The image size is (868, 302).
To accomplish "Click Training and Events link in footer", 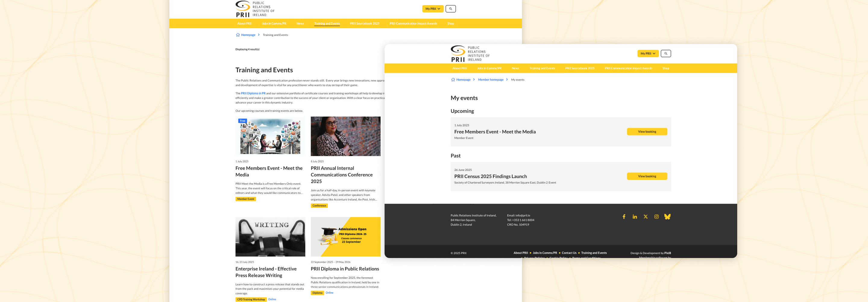I will click(594, 253).
